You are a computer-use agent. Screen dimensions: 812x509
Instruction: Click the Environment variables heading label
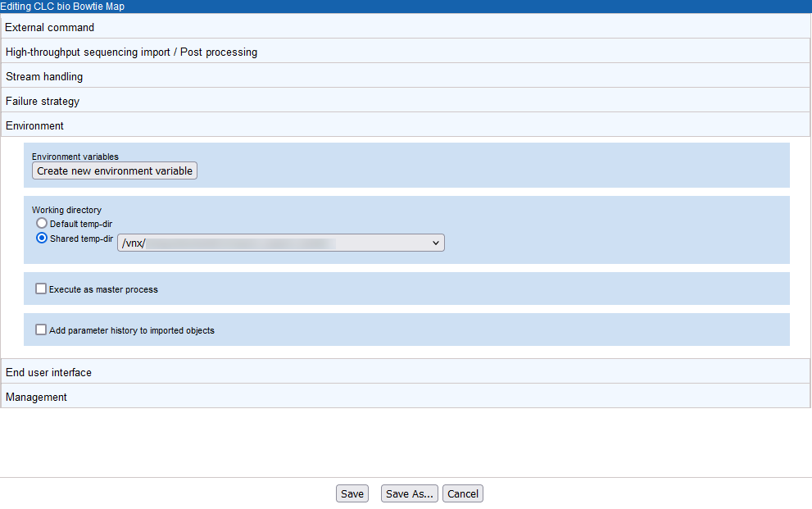tap(75, 156)
